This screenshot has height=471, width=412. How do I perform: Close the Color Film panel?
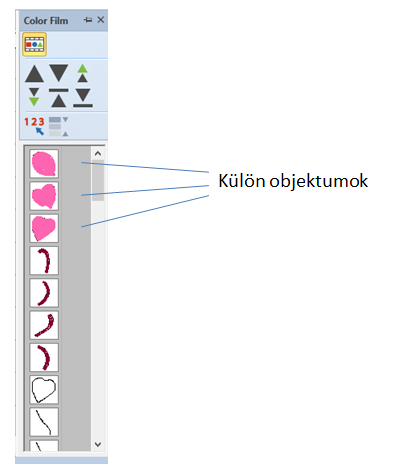pos(101,20)
